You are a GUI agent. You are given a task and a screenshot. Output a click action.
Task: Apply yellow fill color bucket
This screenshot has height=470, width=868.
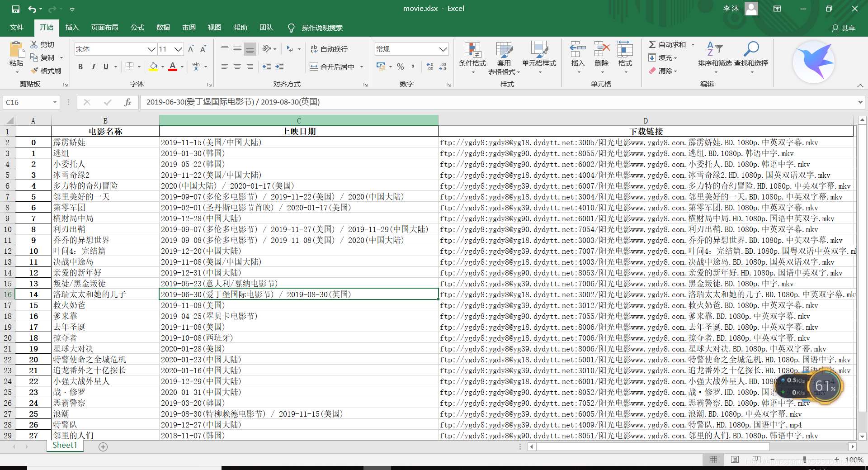(153, 66)
